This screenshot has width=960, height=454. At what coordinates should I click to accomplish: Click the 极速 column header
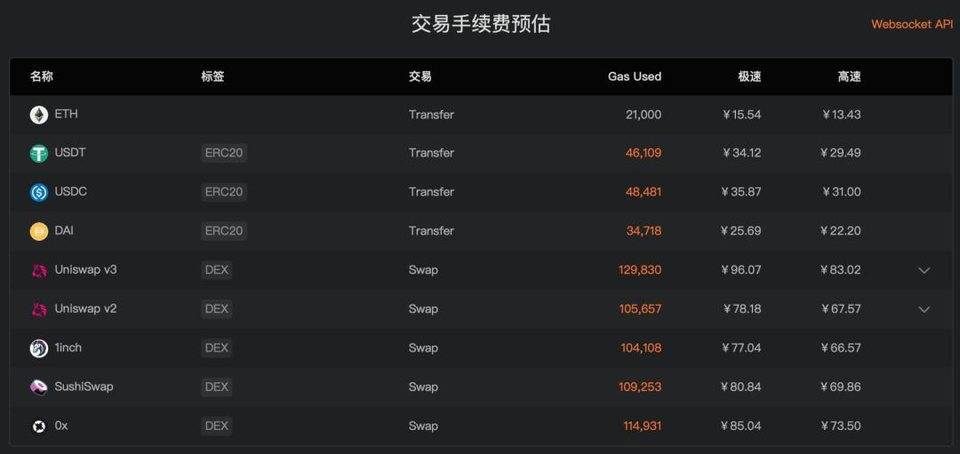coord(749,76)
